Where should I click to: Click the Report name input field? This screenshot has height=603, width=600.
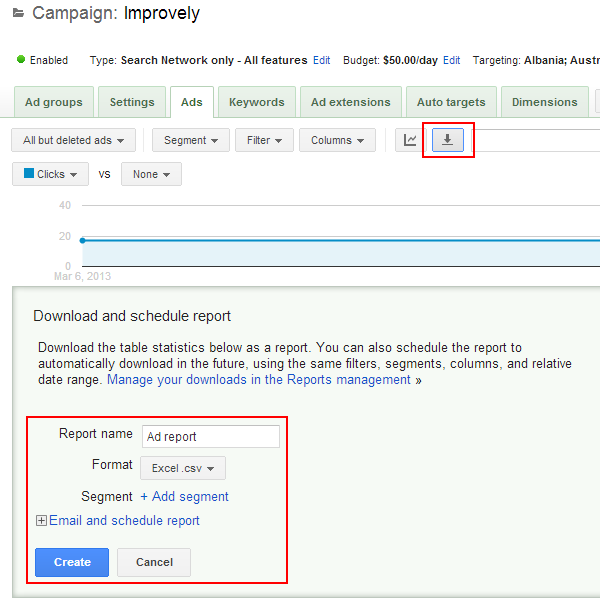point(211,436)
